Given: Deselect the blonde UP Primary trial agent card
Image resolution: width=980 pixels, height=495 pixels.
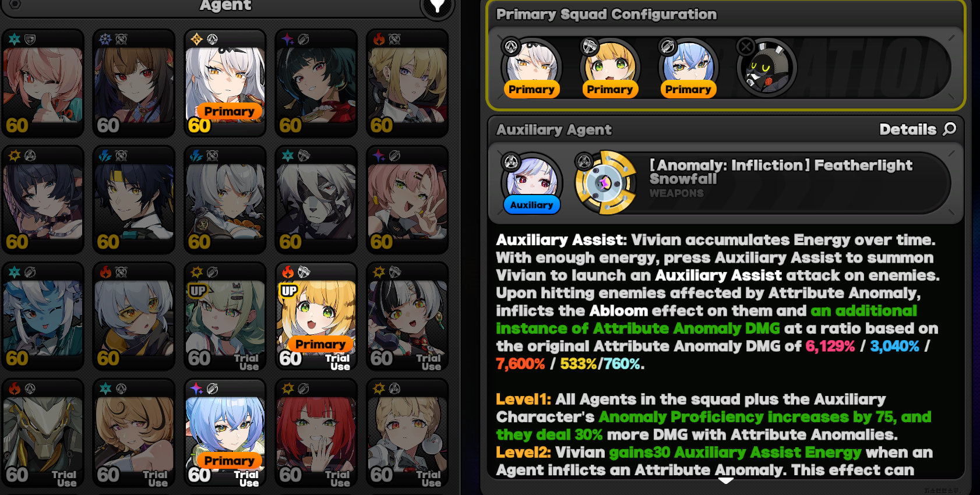Looking at the screenshot, I should [x=316, y=316].
